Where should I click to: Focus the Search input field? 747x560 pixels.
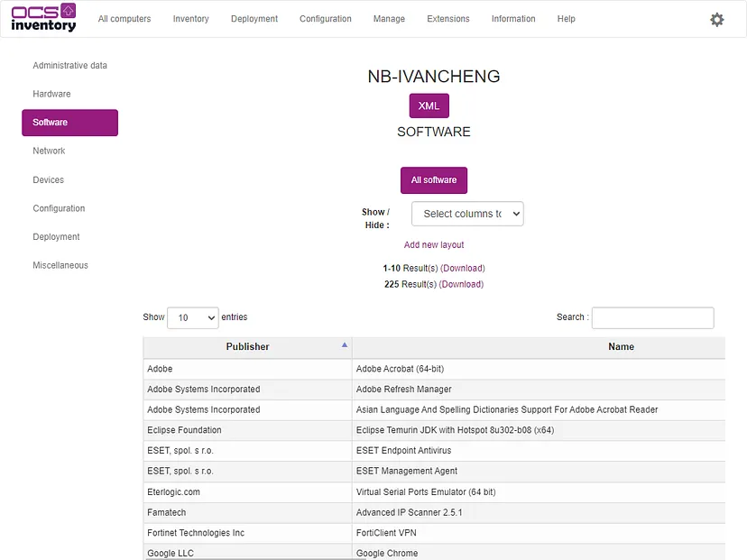point(652,317)
